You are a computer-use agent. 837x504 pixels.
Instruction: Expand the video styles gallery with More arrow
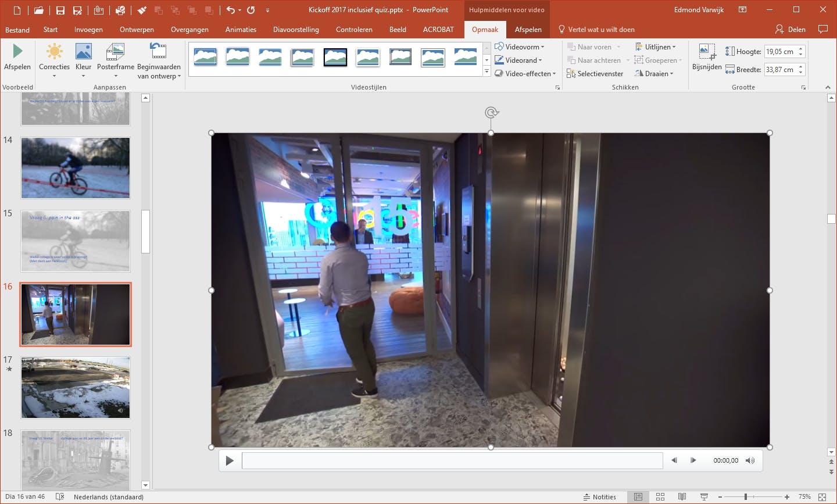click(x=487, y=72)
